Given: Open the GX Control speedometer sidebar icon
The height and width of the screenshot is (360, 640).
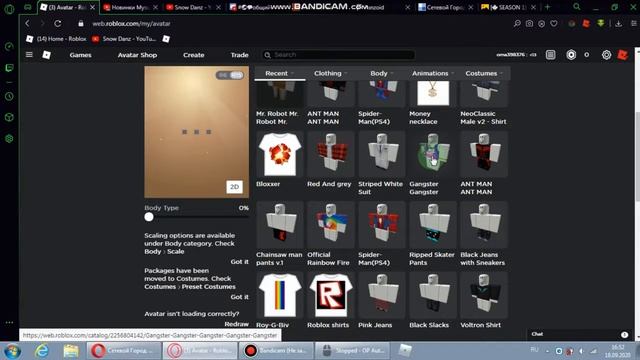Looking at the screenshot, I should (x=9, y=47).
